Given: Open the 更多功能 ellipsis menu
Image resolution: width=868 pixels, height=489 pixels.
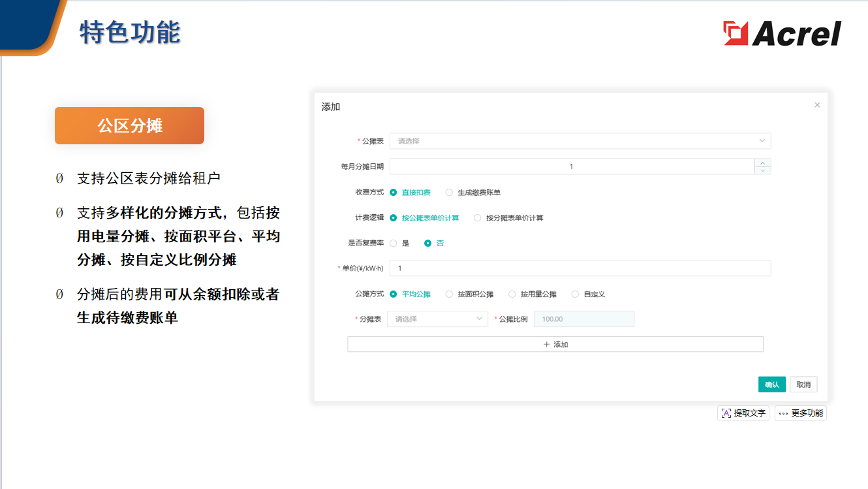Looking at the screenshot, I should 801,413.
